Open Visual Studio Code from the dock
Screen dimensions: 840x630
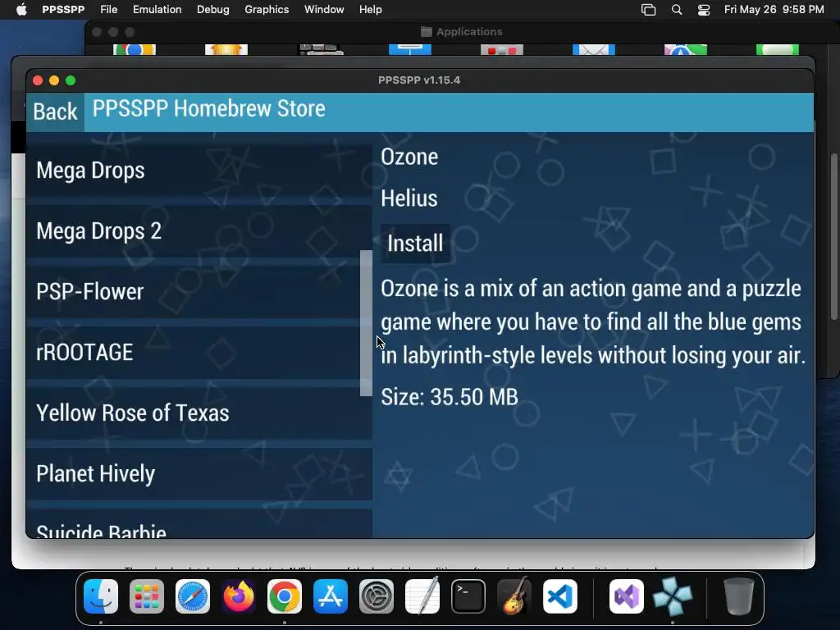(x=559, y=596)
